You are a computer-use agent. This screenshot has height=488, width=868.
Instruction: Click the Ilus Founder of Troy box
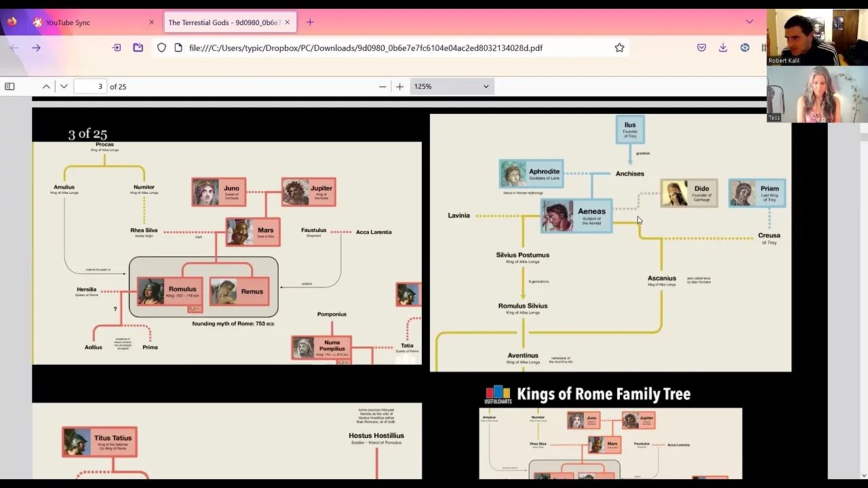(630, 129)
